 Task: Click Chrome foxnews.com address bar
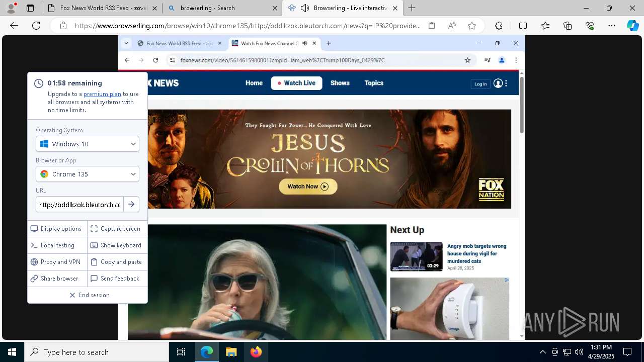pyautogui.click(x=320, y=60)
